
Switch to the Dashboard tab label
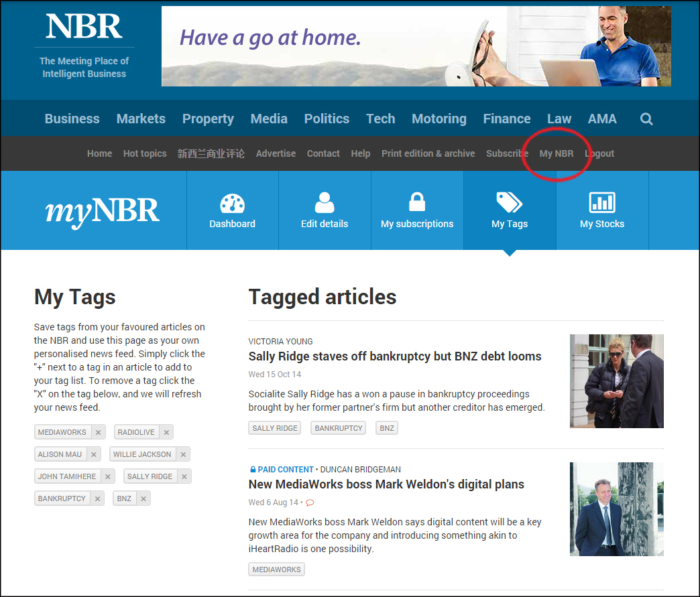click(232, 224)
